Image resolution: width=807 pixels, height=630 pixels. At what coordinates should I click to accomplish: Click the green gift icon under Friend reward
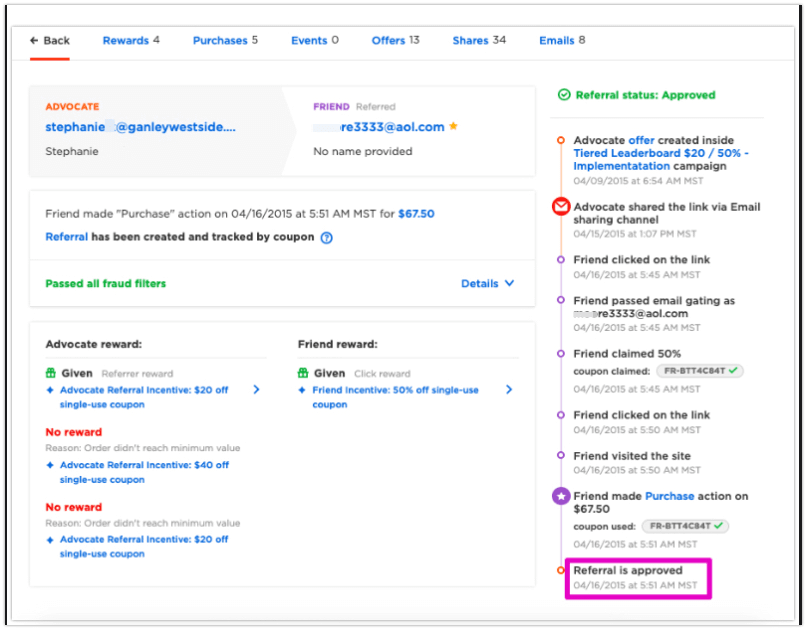pos(303,373)
